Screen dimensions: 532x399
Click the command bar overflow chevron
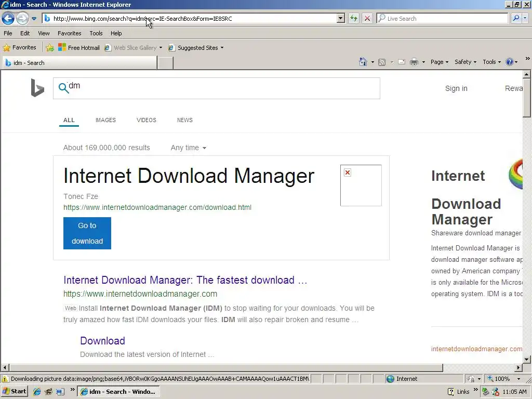527,59
